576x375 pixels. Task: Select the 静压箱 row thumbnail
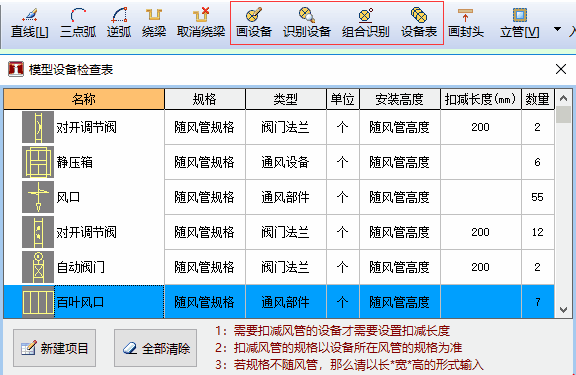coord(38,162)
